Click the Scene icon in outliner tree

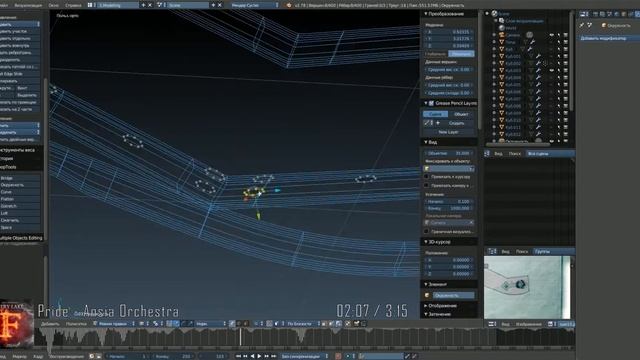coord(494,13)
